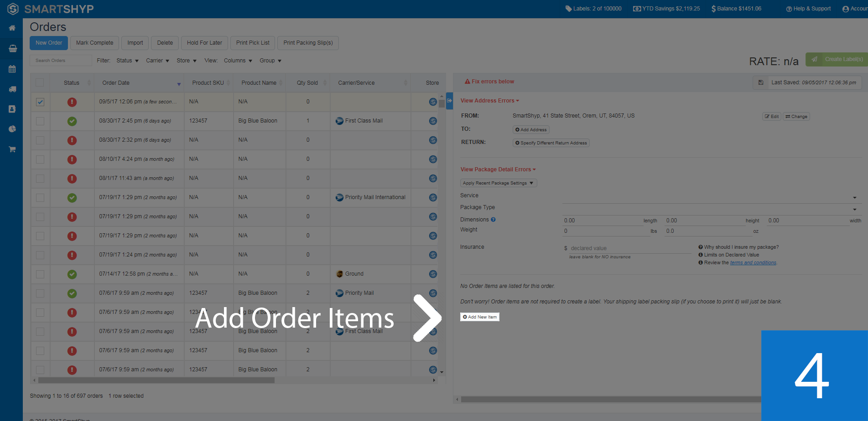
Task: Click the info icon next to Limits on Declared Value
Action: 701,255
